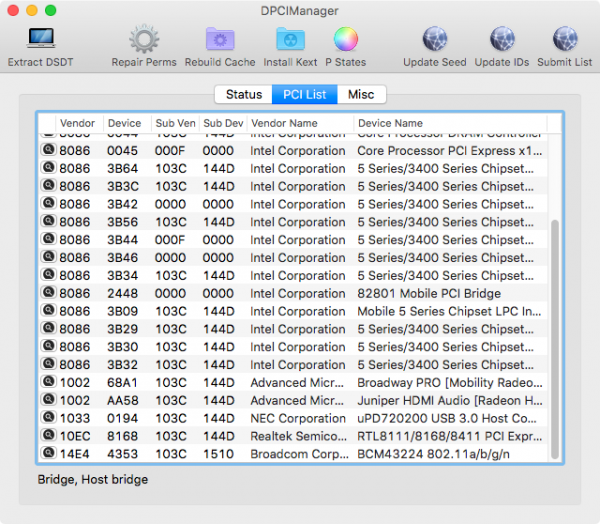Switch to the Status tab
The width and height of the screenshot is (600, 524).
[x=243, y=95]
